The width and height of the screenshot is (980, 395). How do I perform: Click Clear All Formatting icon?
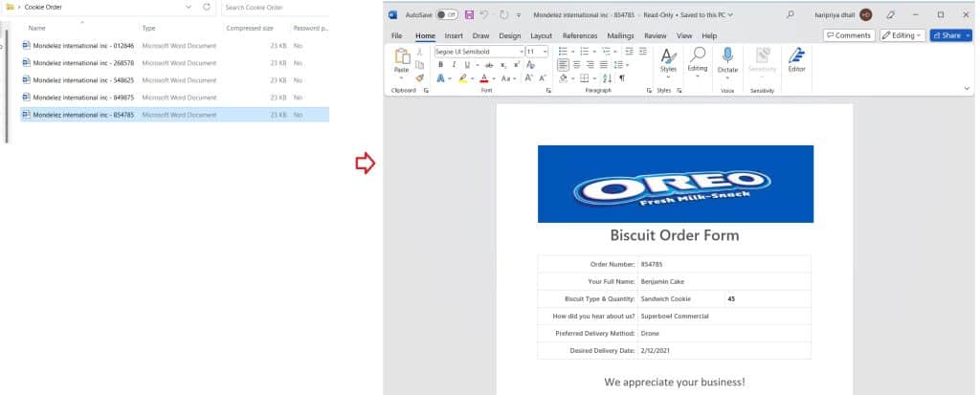point(530,65)
